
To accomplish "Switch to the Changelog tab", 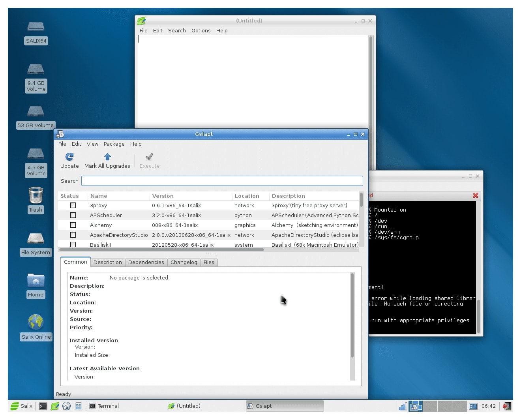I will (184, 262).
